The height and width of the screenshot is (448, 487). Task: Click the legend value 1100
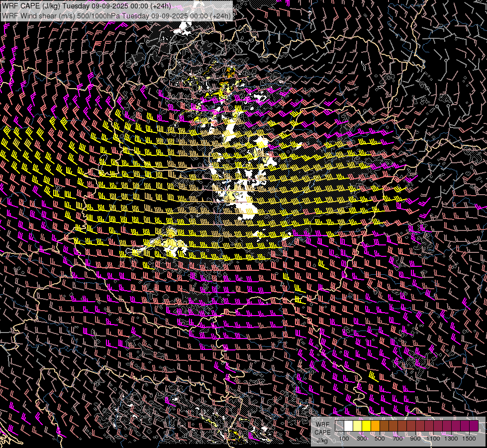coord(433,439)
